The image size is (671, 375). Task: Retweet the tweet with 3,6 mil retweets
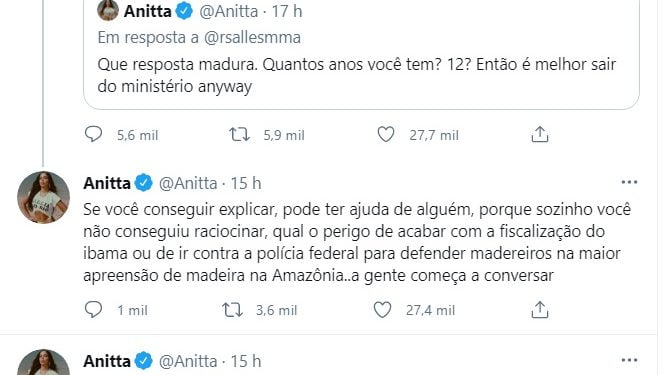232,310
